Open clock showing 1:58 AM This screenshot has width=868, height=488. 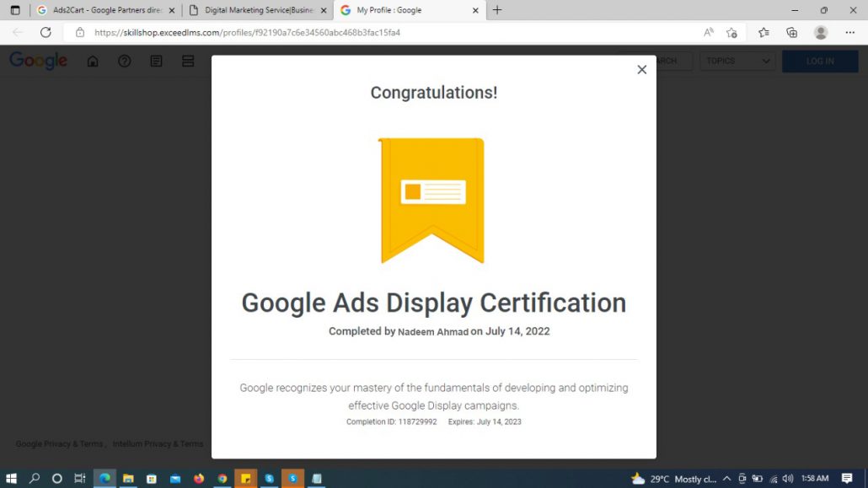point(815,478)
